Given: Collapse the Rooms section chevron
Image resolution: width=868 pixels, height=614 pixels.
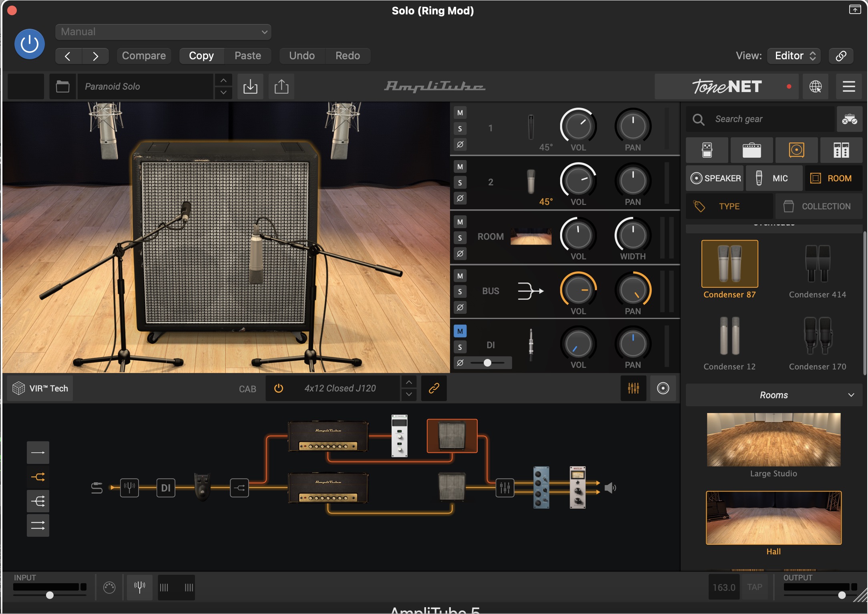Looking at the screenshot, I should click(x=851, y=395).
